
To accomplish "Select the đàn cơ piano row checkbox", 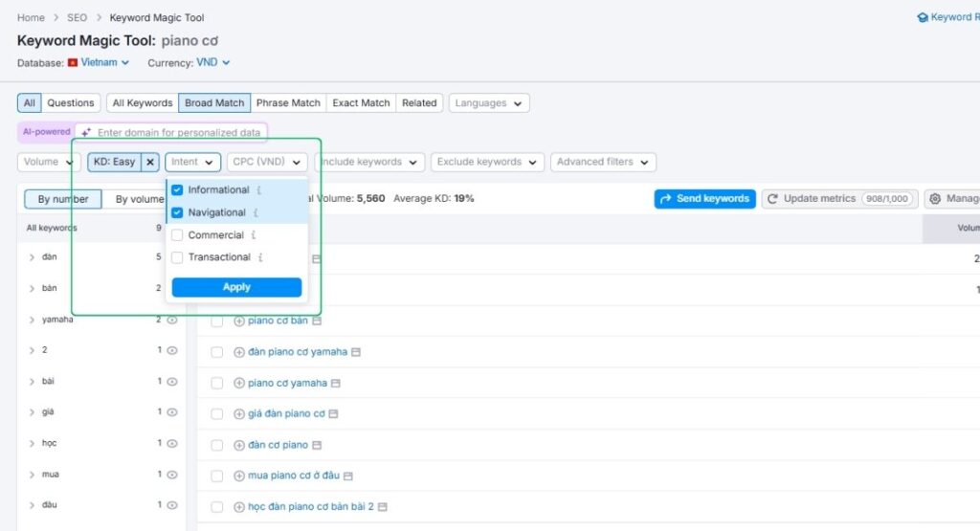I will (217, 446).
